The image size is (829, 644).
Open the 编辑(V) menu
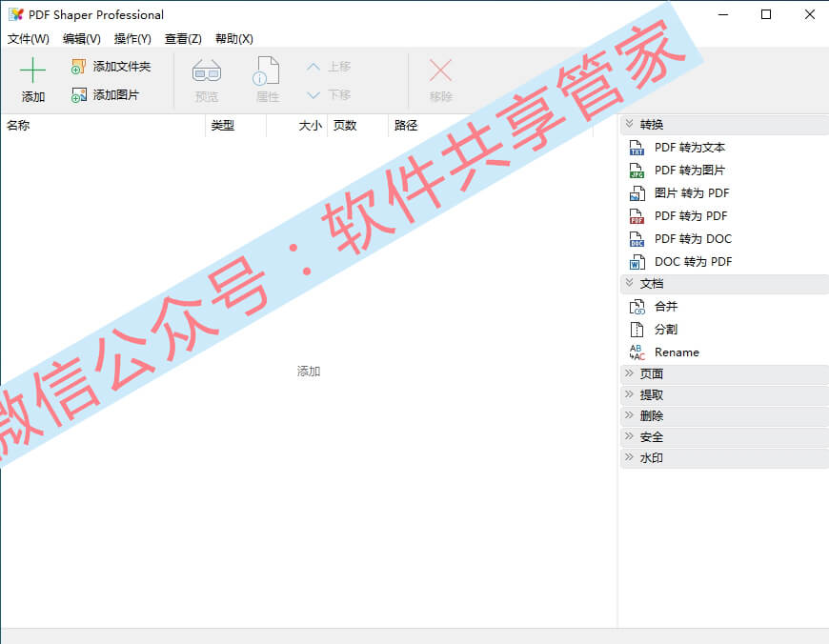point(81,39)
